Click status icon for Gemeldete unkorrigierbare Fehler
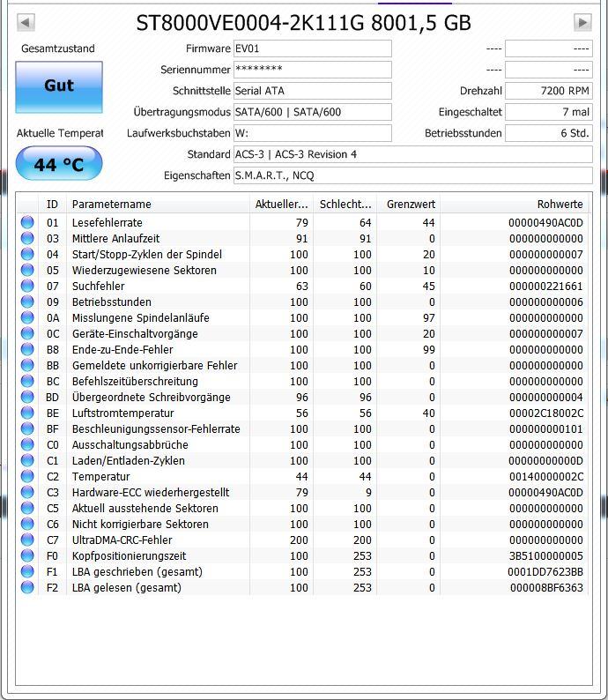 pos(27,365)
